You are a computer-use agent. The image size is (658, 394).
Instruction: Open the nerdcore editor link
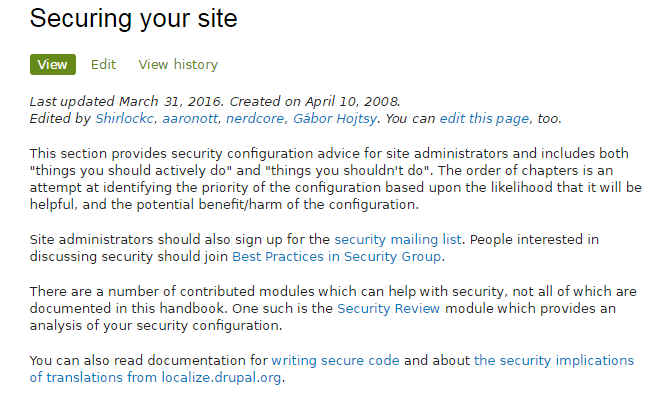click(x=255, y=119)
